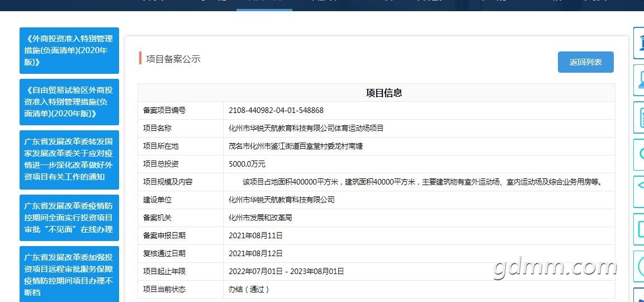Open the 应对疫情进一步深化改革做好外资项目 notice link
This screenshot has height=302, width=644.
pyautogui.click(x=69, y=159)
